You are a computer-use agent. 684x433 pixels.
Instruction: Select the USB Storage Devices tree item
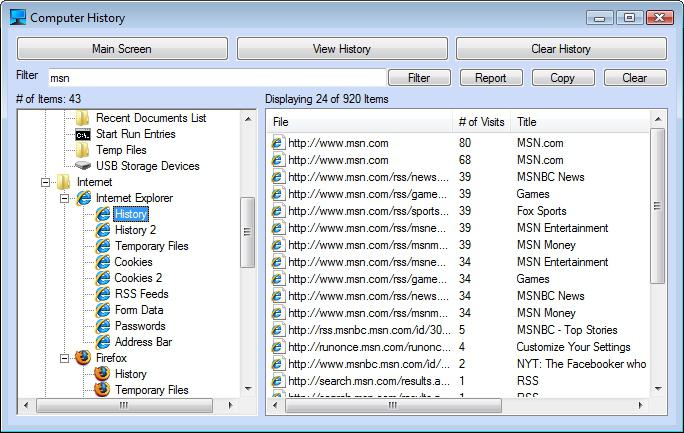147,166
